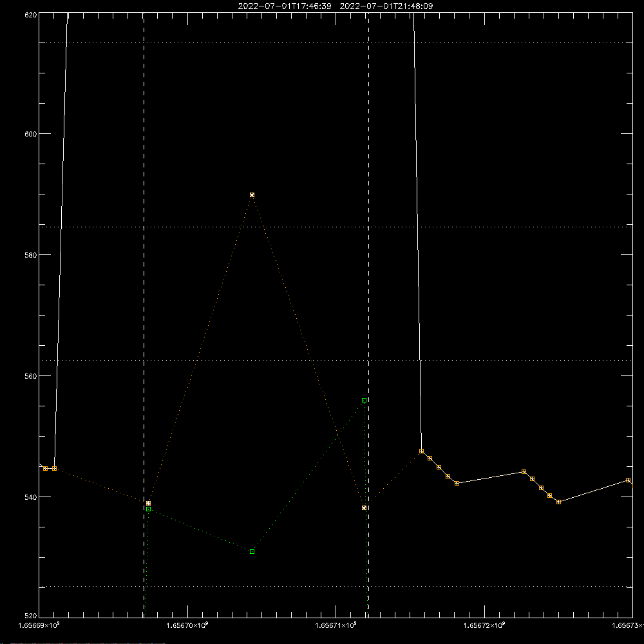Image resolution: width=644 pixels, height=644 pixels.
Task: Click the x-axis label 1.65671×10⁹
Action: [336, 625]
